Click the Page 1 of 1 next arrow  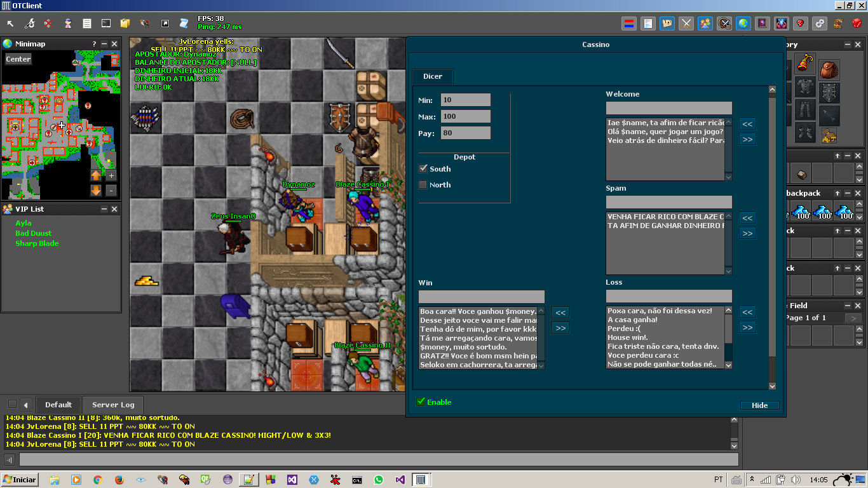tap(853, 318)
